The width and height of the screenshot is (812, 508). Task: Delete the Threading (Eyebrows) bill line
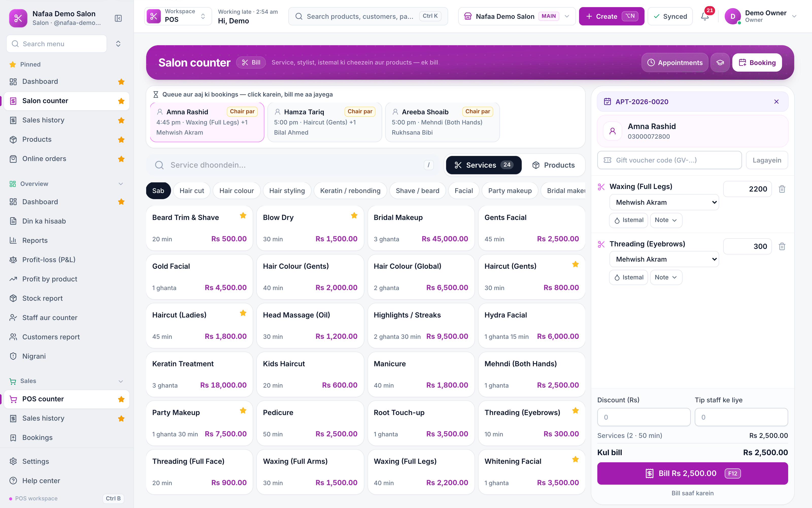click(x=782, y=247)
